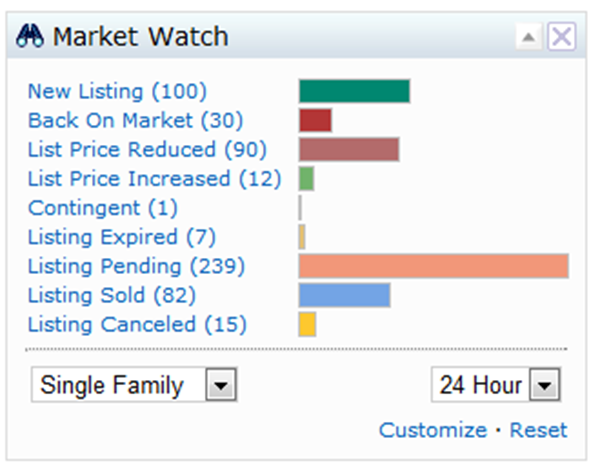
Task: Open the New Listing (100) link
Action: click(x=117, y=91)
